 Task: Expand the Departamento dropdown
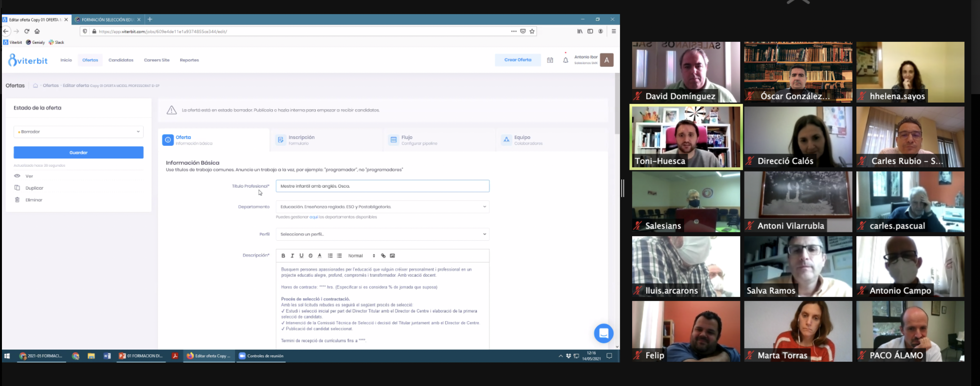382,207
